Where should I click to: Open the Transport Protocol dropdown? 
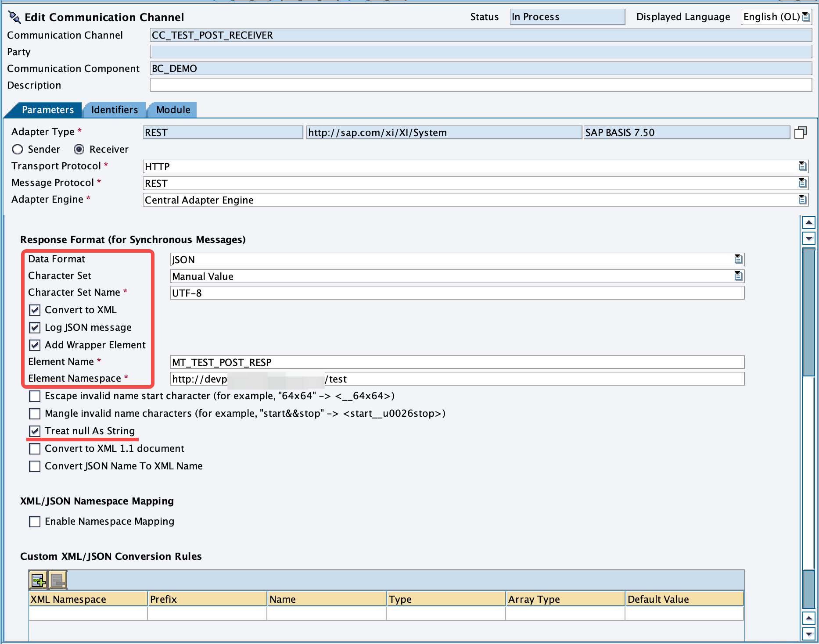[802, 166]
